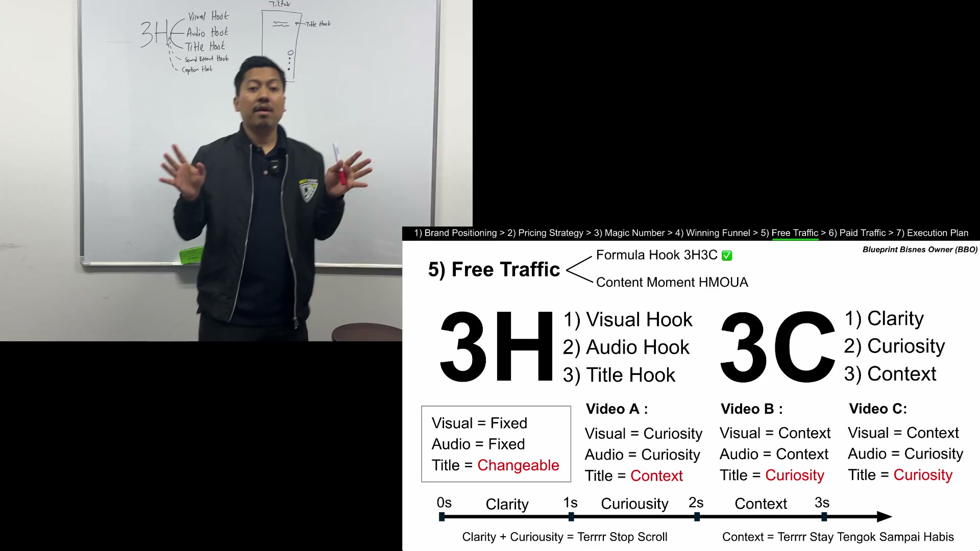Click the large '3H' heading

496,347
